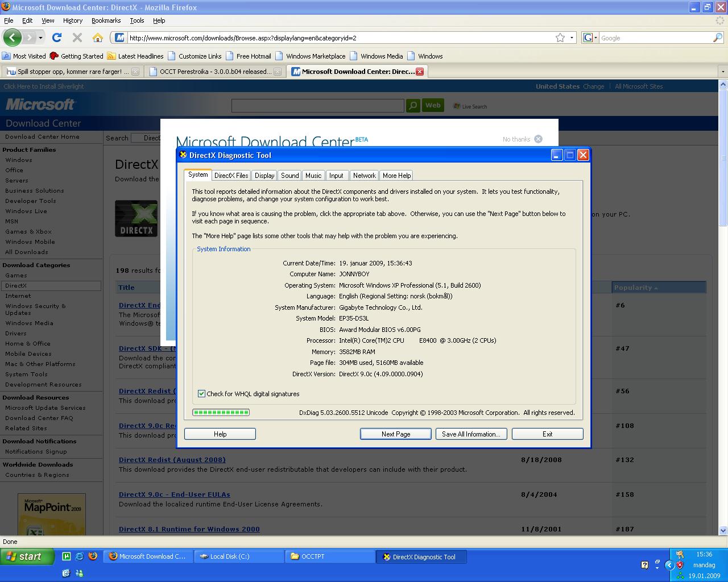Open Most Visited bookmarks folder
Viewport: 728px width, 582px height.
click(x=24, y=56)
